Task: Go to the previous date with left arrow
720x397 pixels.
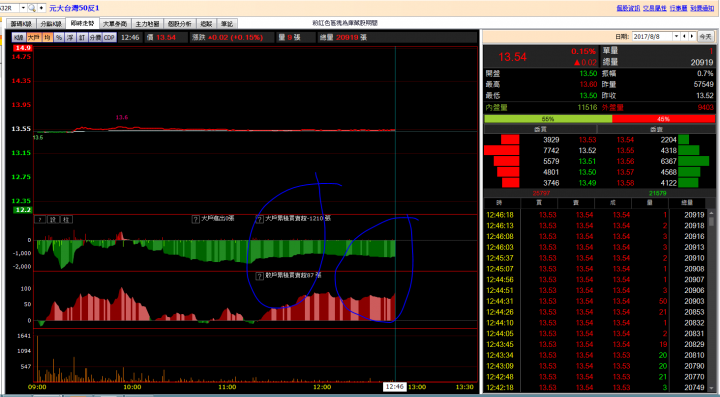Action: pos(684,36)
